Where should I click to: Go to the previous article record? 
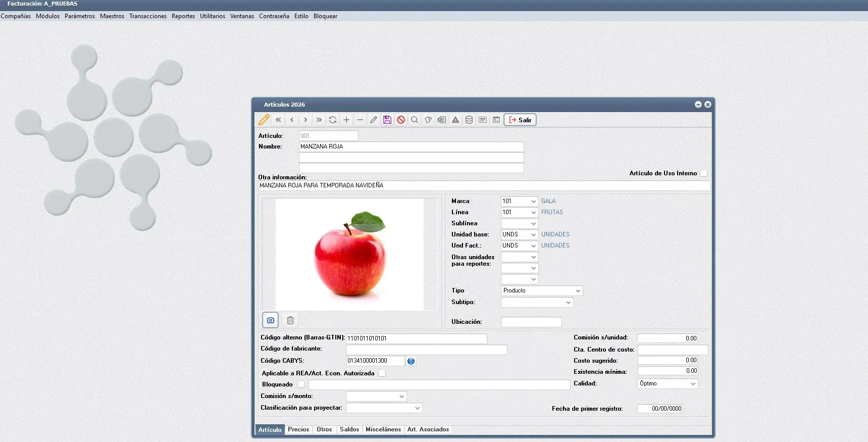click(292, 120)
